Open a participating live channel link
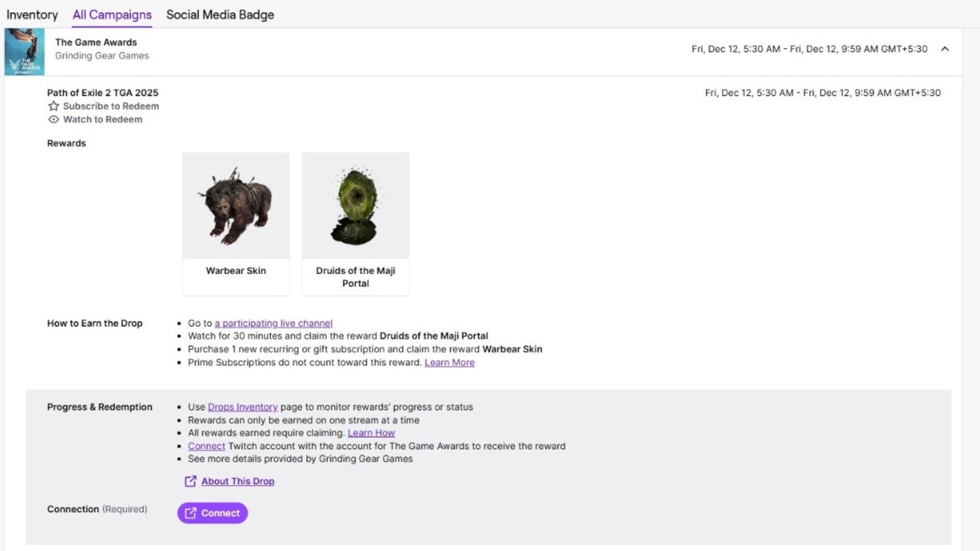The height and width of the screenshot is (551, 980). point(274,323)
